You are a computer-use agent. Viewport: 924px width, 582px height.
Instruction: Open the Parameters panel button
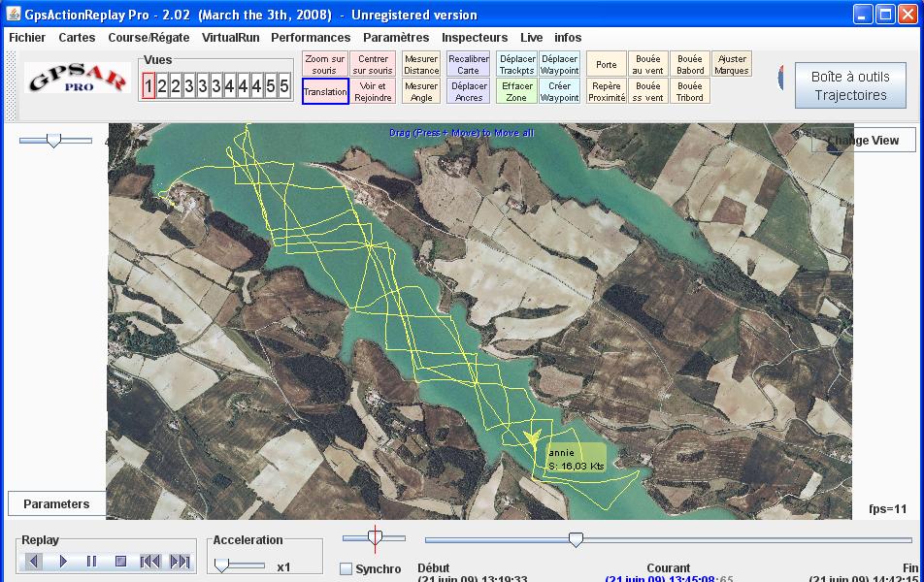pos(56,503)
